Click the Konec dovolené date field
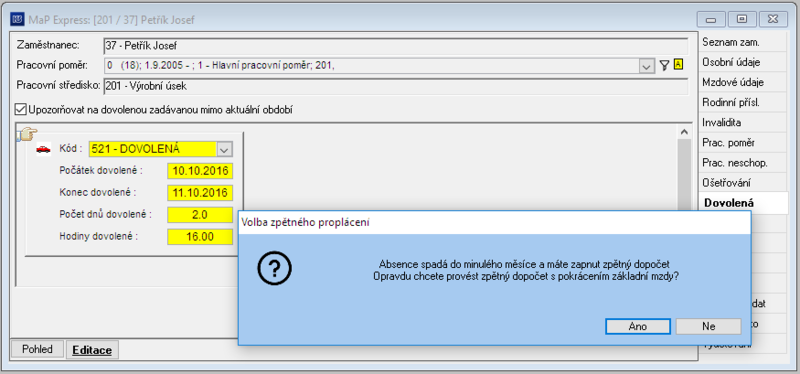Screen dimensions: 800x374 (200, 193)
